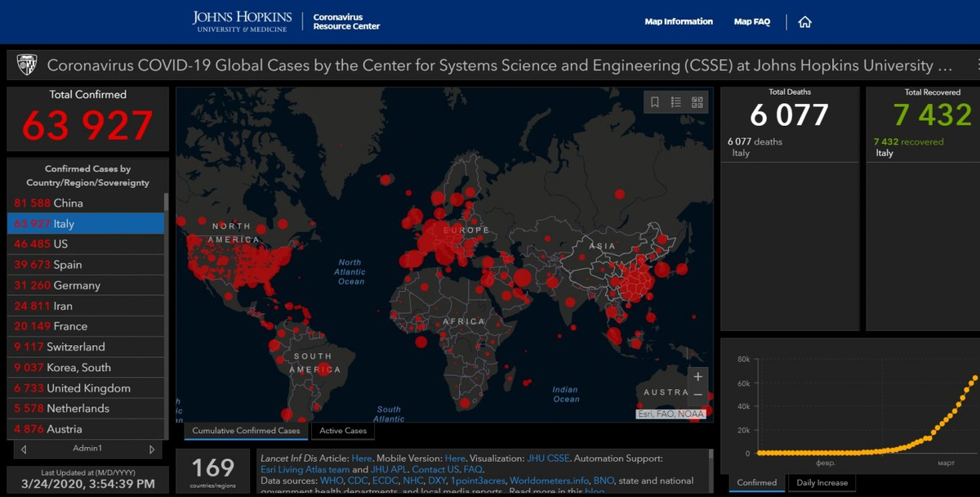Open the NHC data source link
980x497 pixels.
(x=413, y=480)
